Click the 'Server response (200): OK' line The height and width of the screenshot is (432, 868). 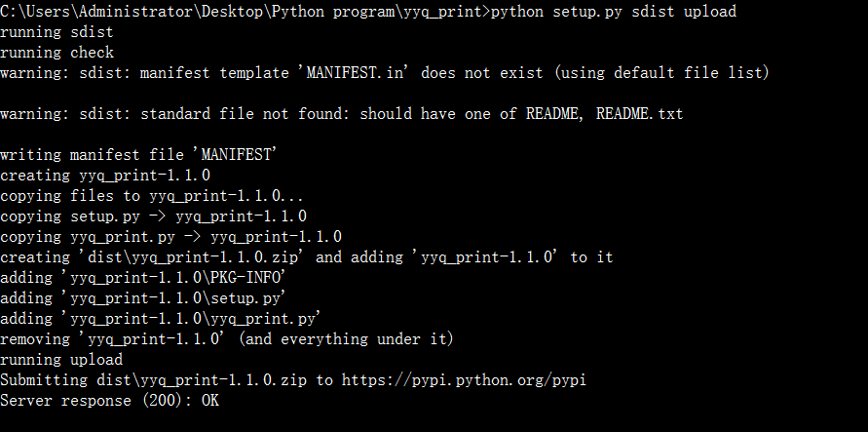pos(109,401)
